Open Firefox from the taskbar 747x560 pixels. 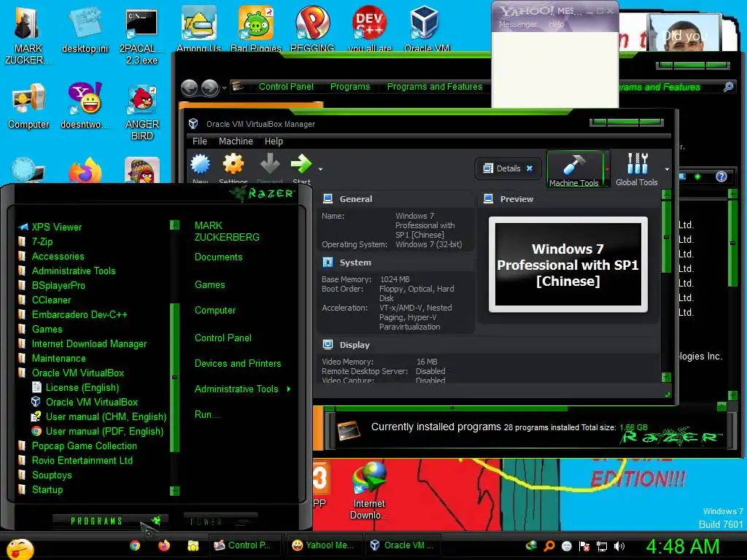click(x=164, y=545)
